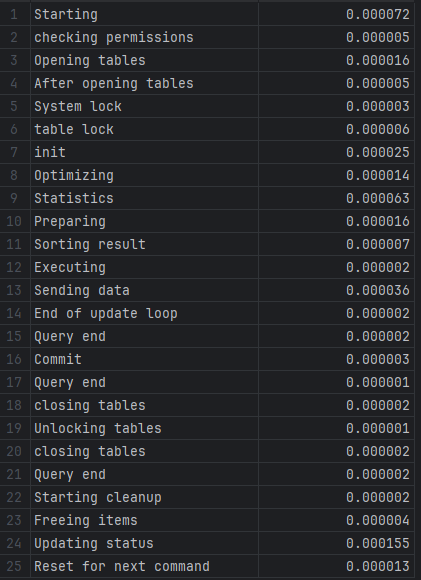
Task: Select the duration value 0.000013
Action: click(378, 566)
